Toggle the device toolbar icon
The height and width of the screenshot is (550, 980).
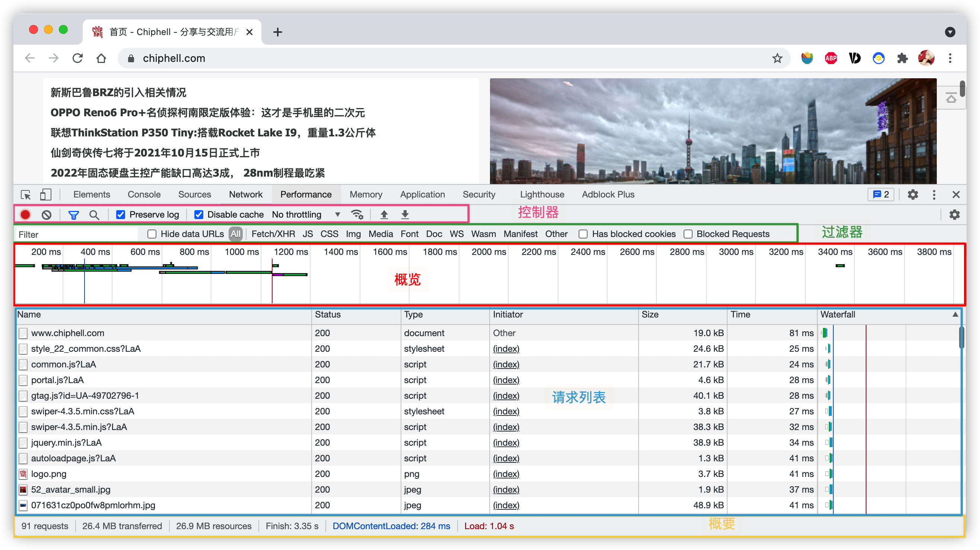(x=46, y=195)
